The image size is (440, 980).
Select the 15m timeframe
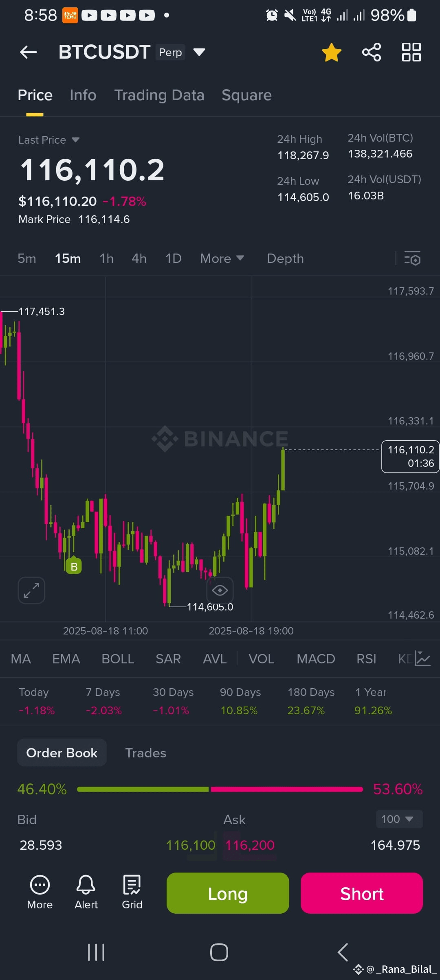pos(68,258)
